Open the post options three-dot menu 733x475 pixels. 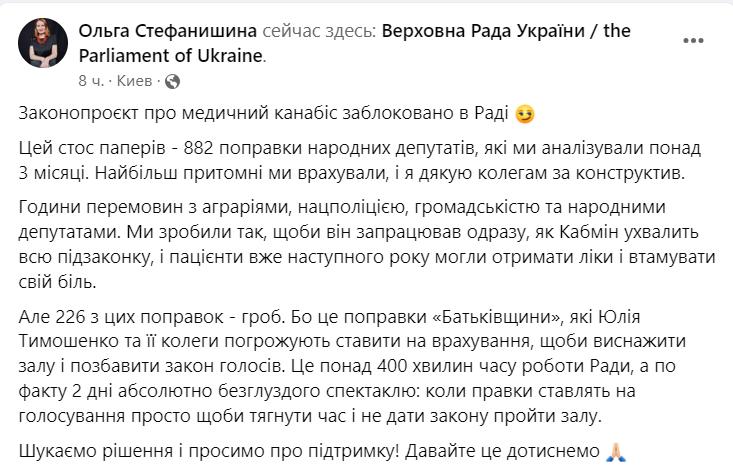694,41
